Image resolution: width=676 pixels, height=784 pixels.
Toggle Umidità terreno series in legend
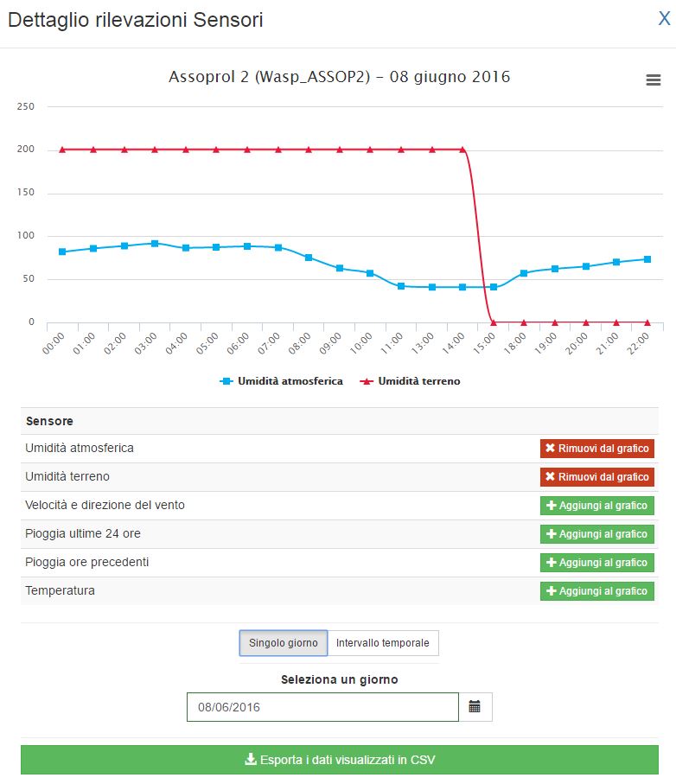(410, 381)
